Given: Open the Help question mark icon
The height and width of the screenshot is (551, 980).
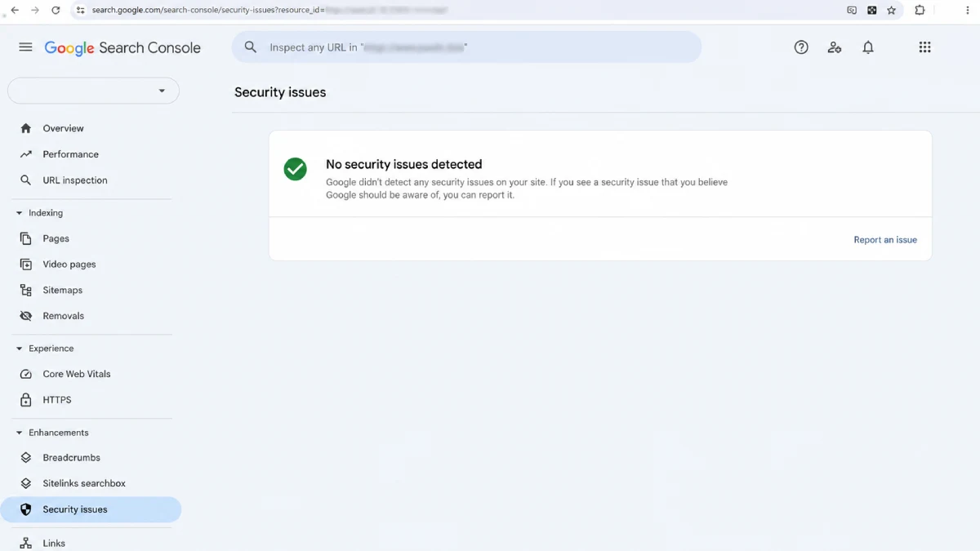Looking at the screenshot, I should (x=801, y=47).
